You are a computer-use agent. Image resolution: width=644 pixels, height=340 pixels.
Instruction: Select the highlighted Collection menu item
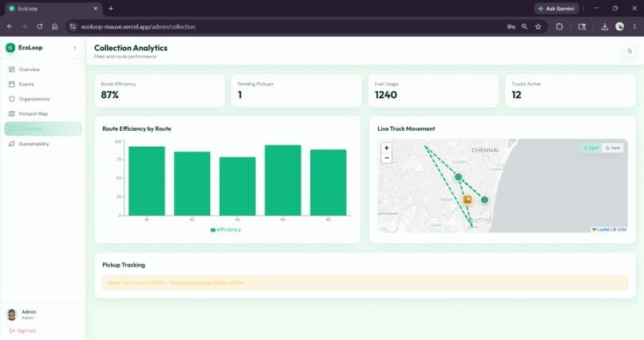click(42, 128)
